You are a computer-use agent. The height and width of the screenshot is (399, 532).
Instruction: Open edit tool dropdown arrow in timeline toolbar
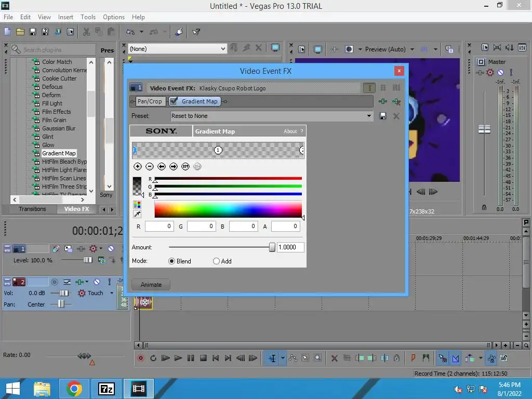click(283, 358)
